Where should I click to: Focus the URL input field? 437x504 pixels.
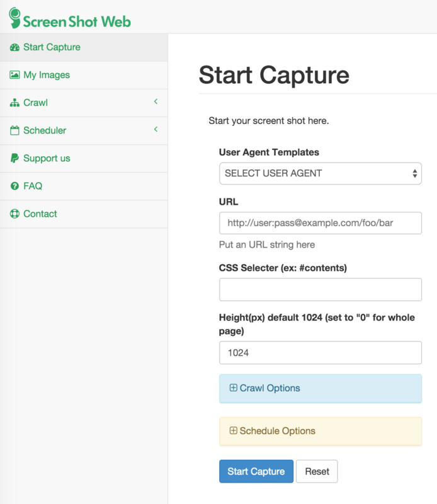pos(321,223)
